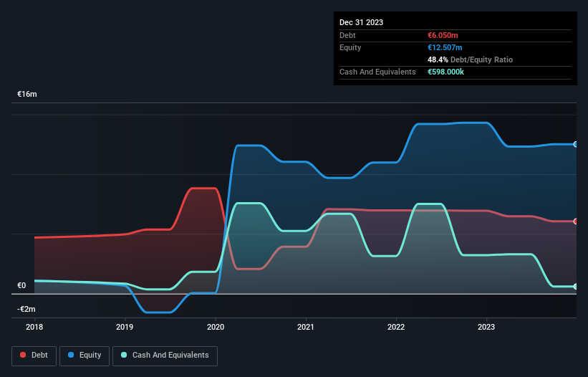Screen dimensions: 588x377
Task: Click the Cash And Equivalents tooltip label
Action: click(377, 72)
